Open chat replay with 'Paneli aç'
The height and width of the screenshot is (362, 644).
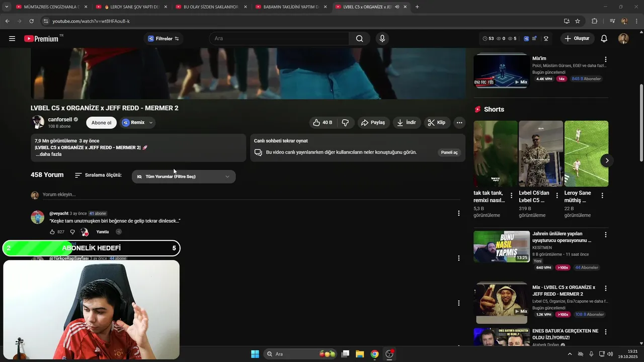pos(449,152)
